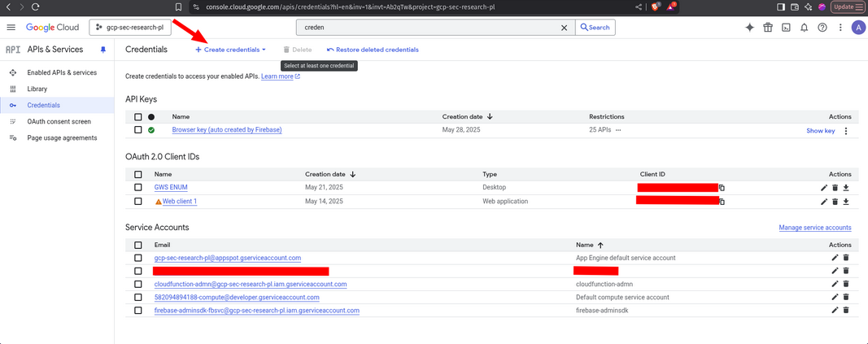Download the GWS ENUM OAuth client JSON
This screenshot has height=344, width=868.
(846, 188)
